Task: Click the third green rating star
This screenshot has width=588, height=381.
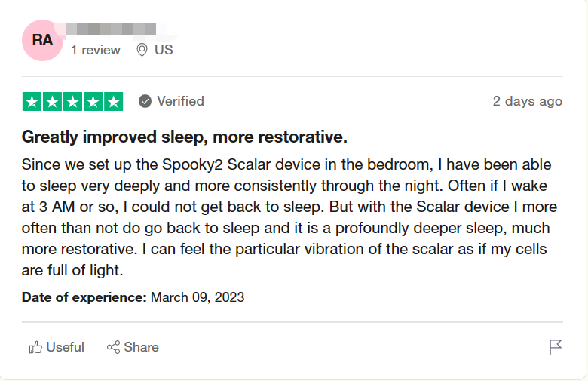Action: coord(72,101)
